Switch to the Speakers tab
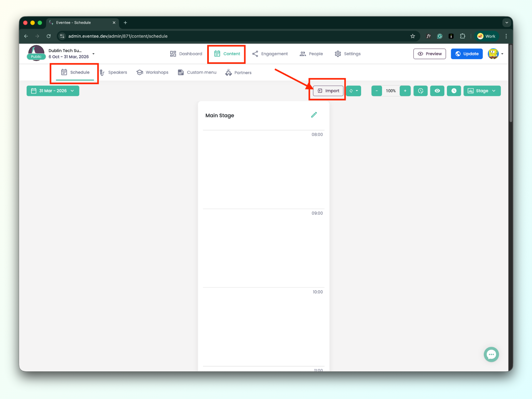The image size is (532, 399). tap(113, 72)
